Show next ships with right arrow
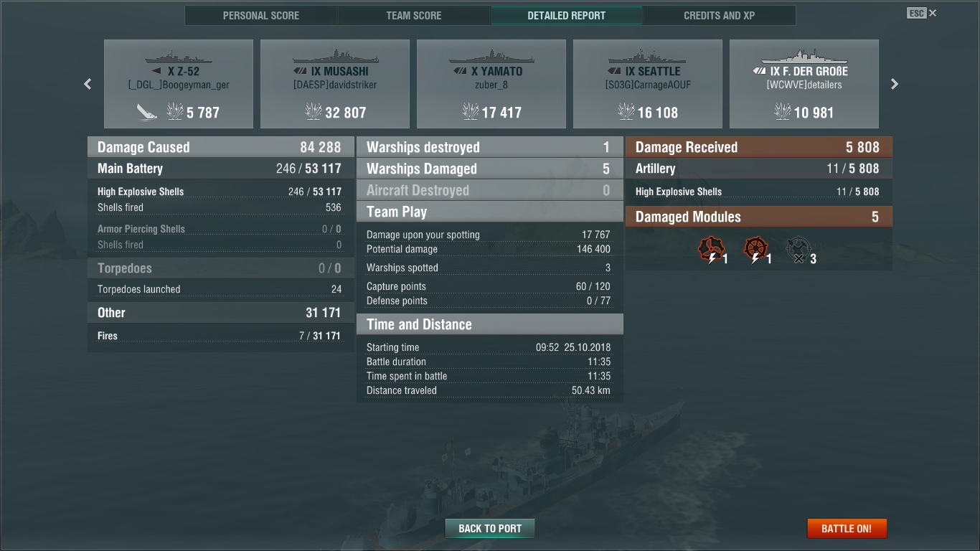Image resolution: width=980 pixels, height=551 pixels. (x=895, y=84)
